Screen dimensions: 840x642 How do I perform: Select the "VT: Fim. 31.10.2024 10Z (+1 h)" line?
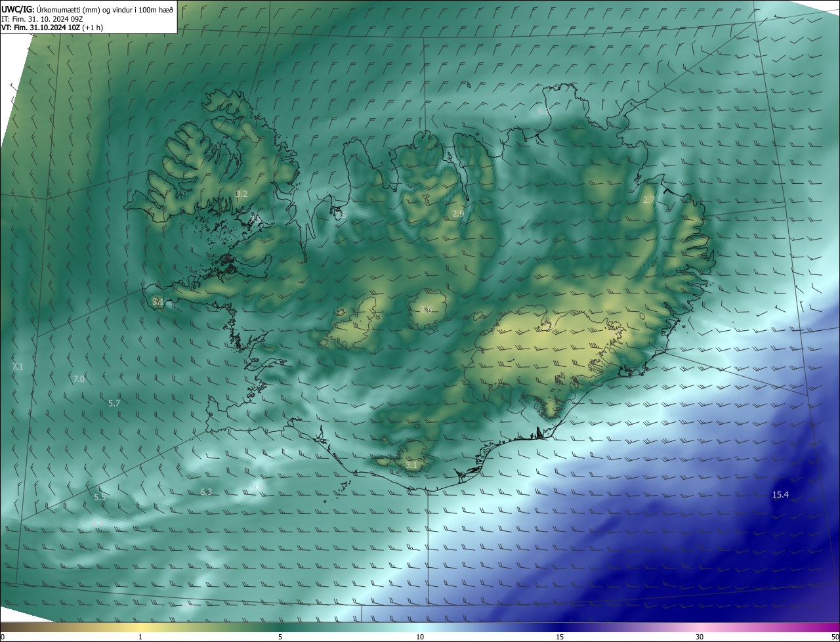coord(53,28)
